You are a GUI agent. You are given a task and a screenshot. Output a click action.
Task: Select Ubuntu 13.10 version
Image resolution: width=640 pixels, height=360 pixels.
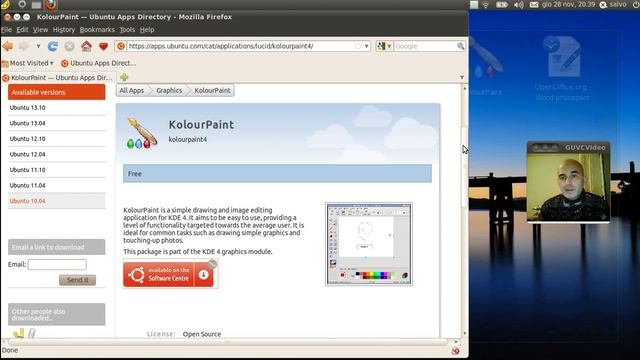pos(56,108)
